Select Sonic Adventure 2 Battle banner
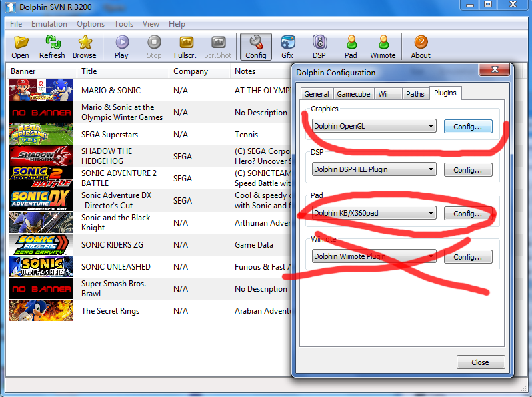 (x=41, y=178)
